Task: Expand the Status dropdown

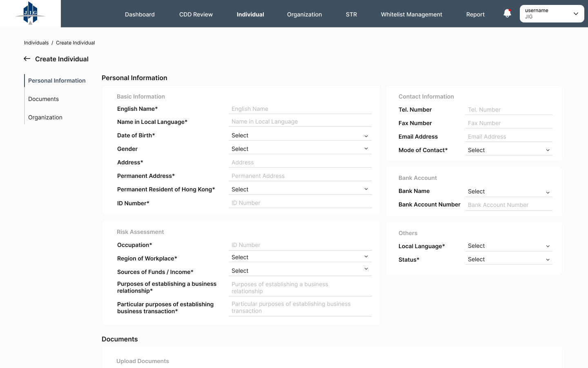Action: click(509, 259)
